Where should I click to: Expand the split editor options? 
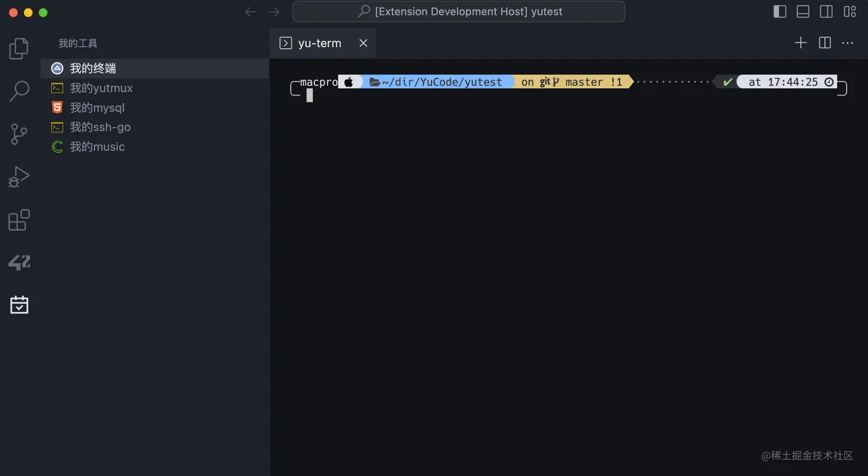(824, 42)
